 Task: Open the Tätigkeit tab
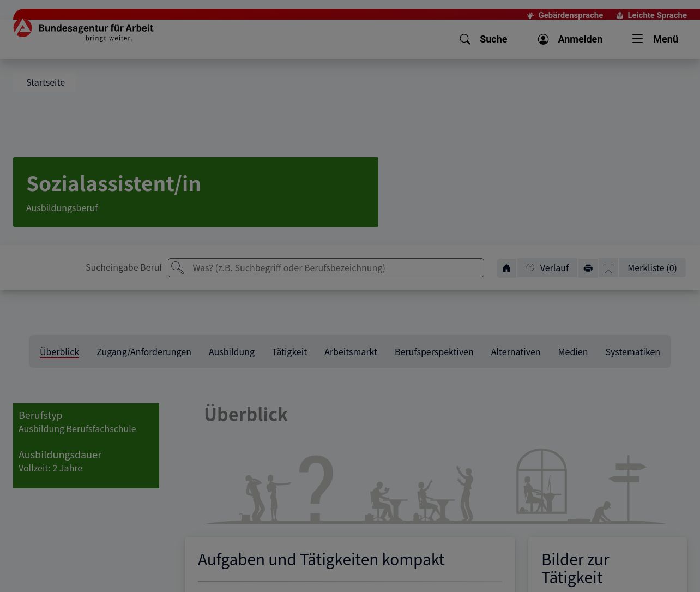289,352
